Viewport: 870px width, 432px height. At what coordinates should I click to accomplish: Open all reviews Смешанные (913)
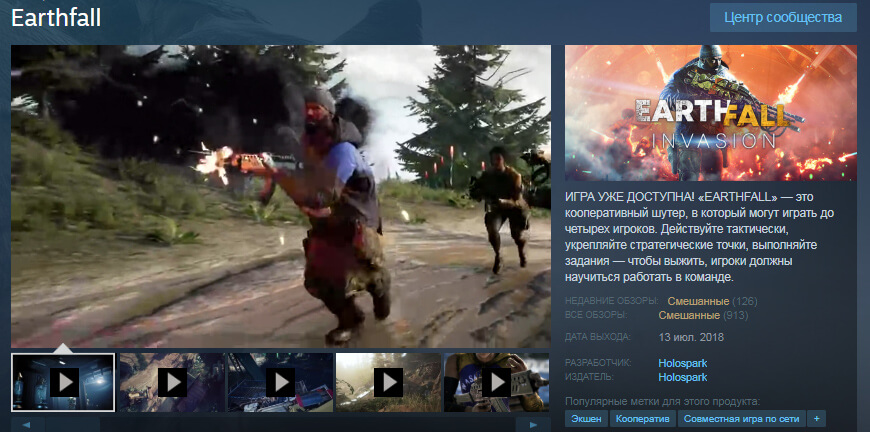tap(703, 315)
